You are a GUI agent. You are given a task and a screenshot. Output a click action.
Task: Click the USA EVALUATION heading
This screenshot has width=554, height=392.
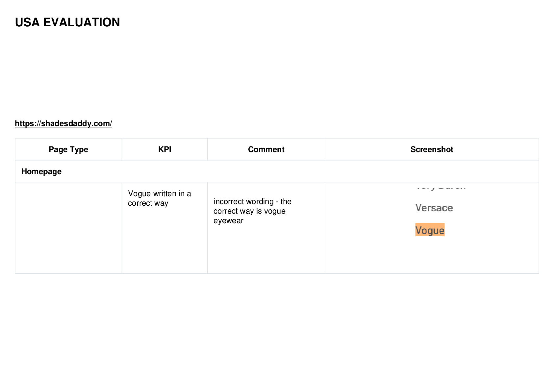click(x=67, y=22)
